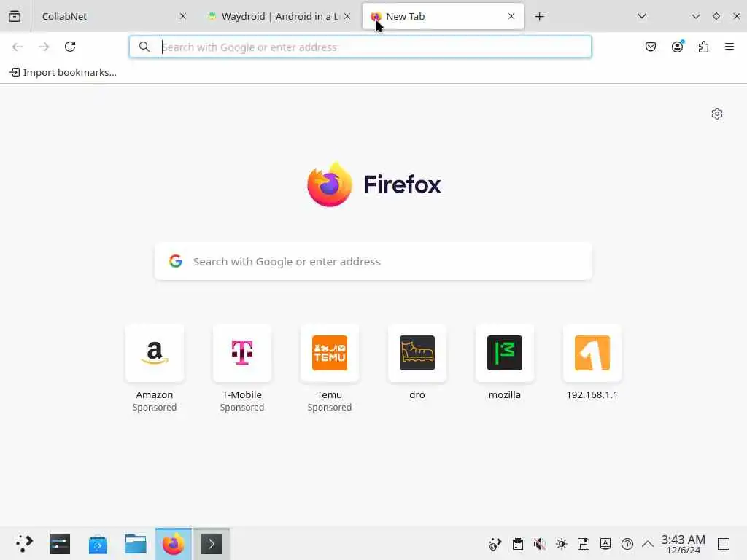Launch Discover software store from taskbar
The height and width of the screenshot is (560, 747).
point(98,544)
